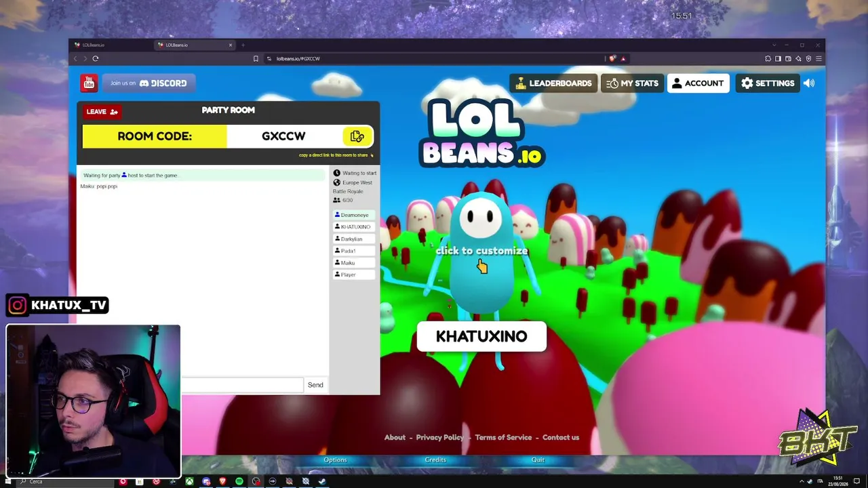
Task: Select player Darkylian in the list
Action: [x=354, y=239]
